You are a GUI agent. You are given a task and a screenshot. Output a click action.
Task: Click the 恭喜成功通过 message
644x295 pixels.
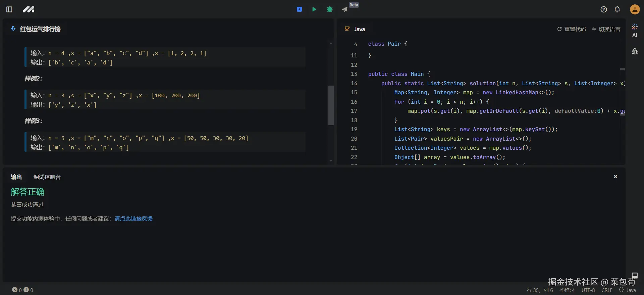(27, 204)
